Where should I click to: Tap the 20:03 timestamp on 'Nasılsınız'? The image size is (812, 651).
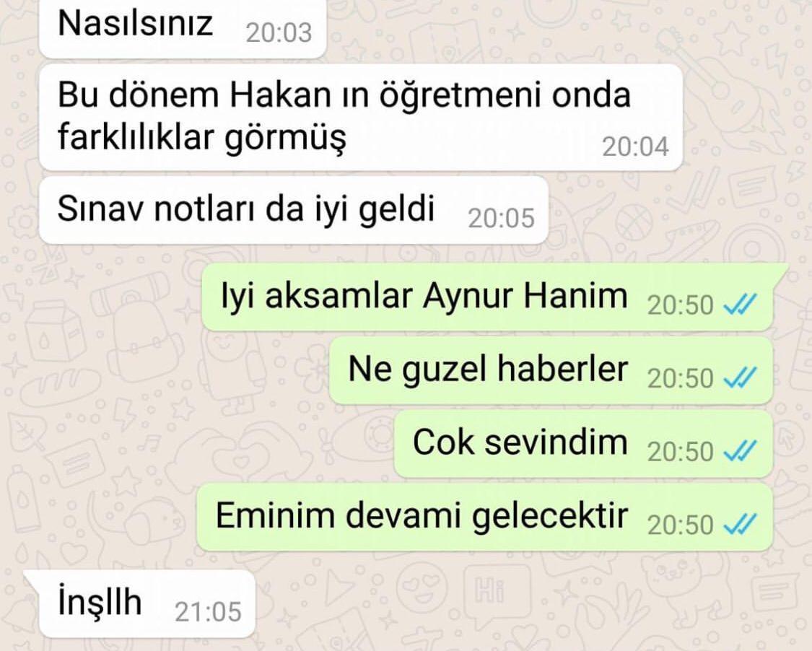(279, 33)
